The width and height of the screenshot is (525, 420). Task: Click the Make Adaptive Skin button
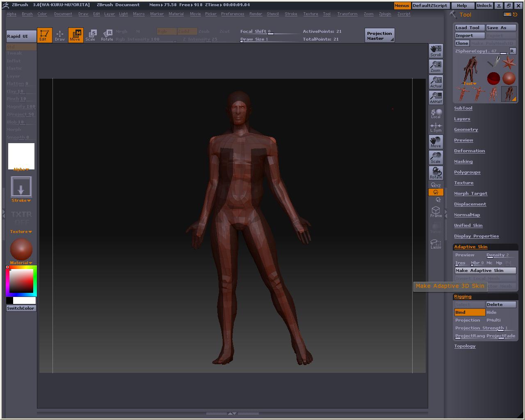(485, 271)
